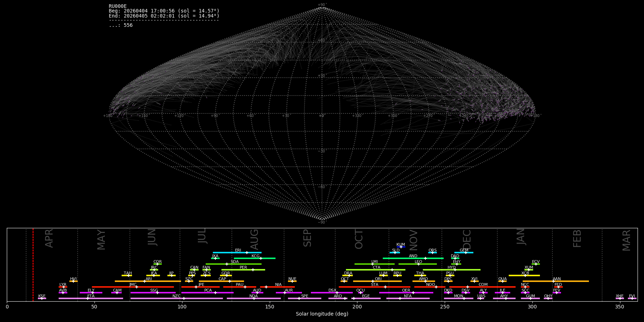Select the 'KUM' shower label
Image resolution: width=644 pixels, height=322 pixels.
pyautogui.click(x=401, y=245)
